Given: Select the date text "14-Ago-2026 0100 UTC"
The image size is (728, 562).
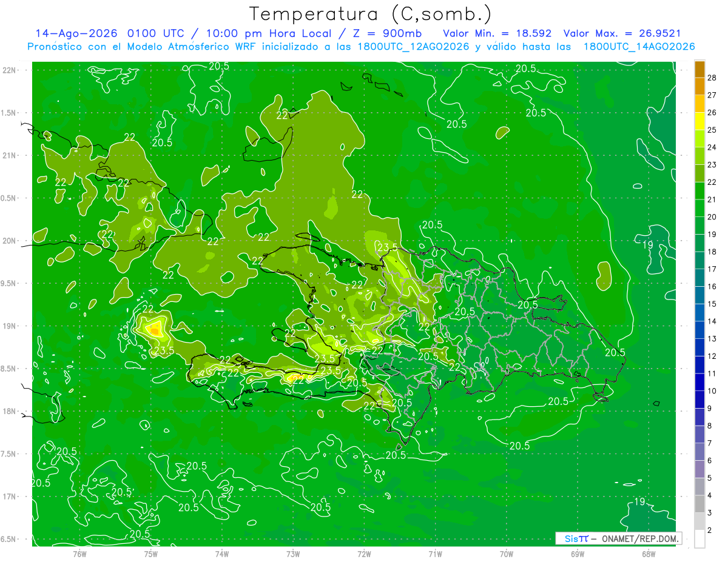Looking at the screenshot, I should (x=111, y=33).
